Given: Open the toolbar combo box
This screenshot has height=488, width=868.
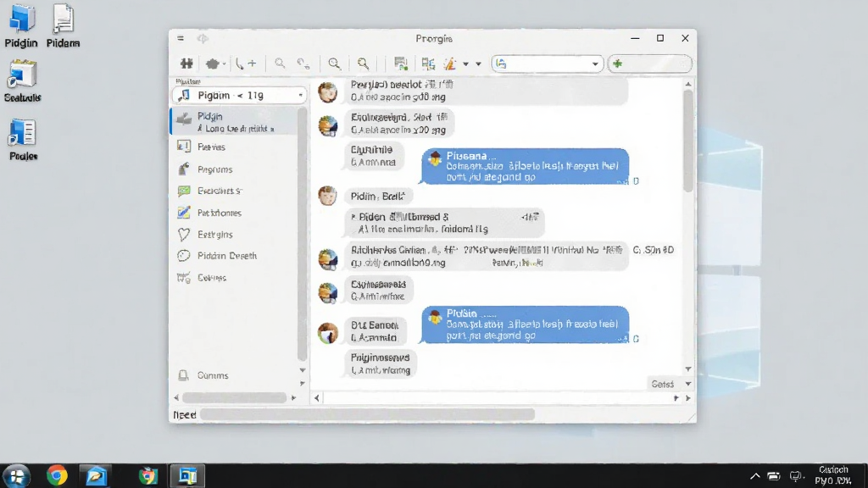Looking at the screenshot, I should pos(547,64).
